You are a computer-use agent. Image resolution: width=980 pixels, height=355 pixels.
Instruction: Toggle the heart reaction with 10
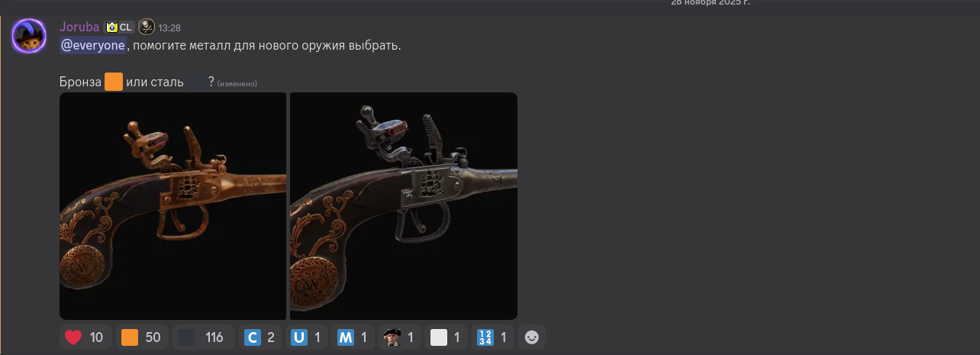pyautogui.click(x=85, y=337)
